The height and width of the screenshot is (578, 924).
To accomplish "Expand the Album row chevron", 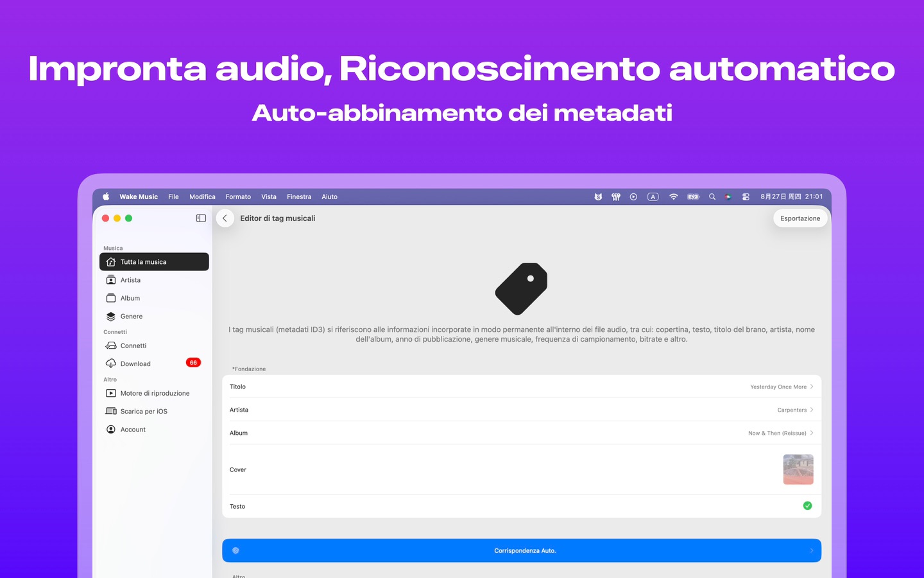I will coord(812,433).
